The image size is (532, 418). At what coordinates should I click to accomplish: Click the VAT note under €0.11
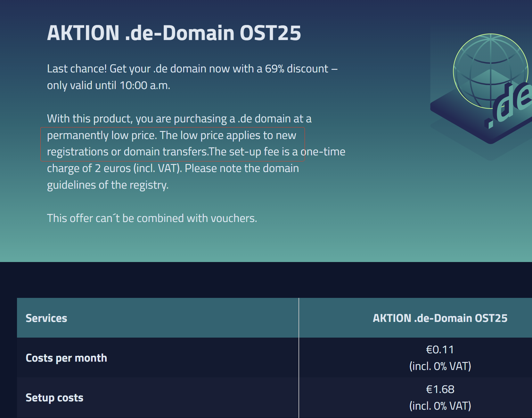[x=440, y=366]
